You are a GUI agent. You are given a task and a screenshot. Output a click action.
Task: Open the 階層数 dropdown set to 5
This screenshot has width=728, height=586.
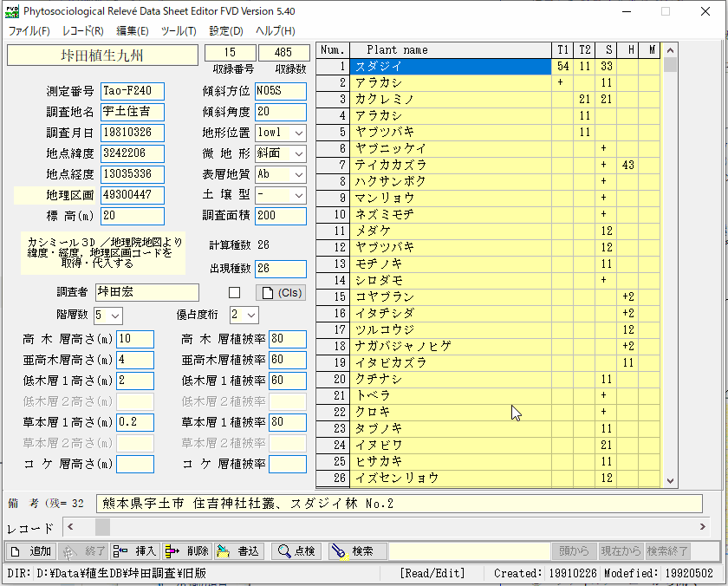tap(116, 315)
